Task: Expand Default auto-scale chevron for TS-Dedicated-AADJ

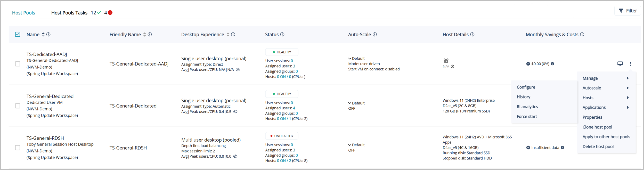Action: click(x=350, y=59)
